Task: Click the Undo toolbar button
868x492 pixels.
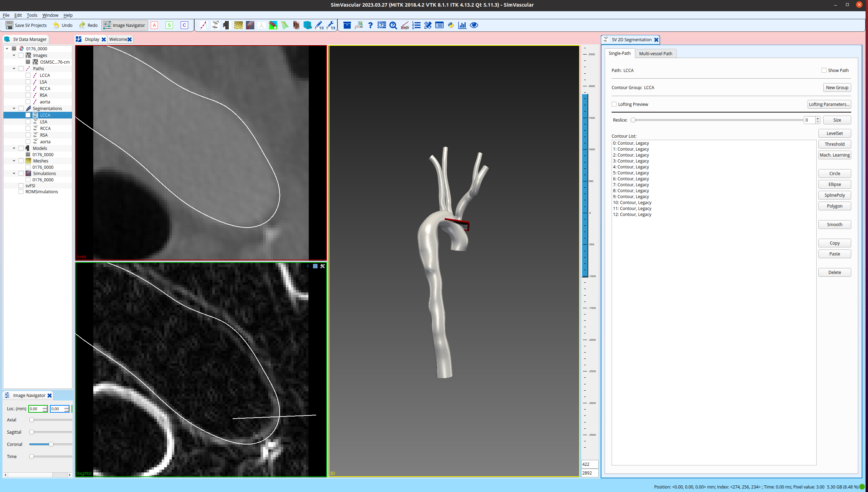Action: click(62, 25)
